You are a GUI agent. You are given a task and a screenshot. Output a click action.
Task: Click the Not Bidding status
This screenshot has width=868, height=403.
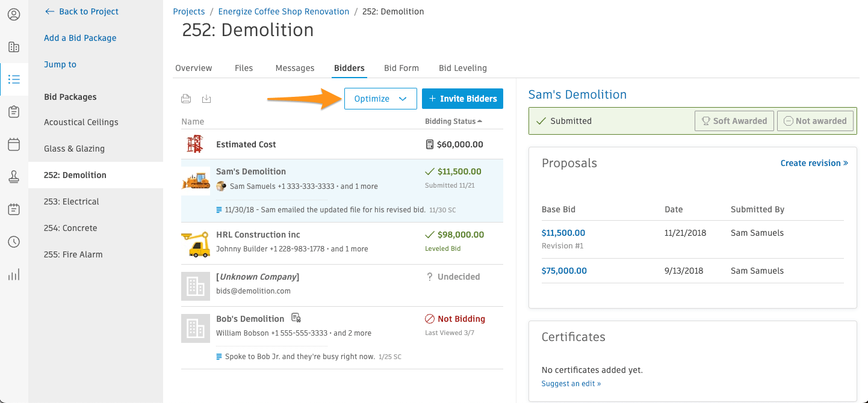455,319
